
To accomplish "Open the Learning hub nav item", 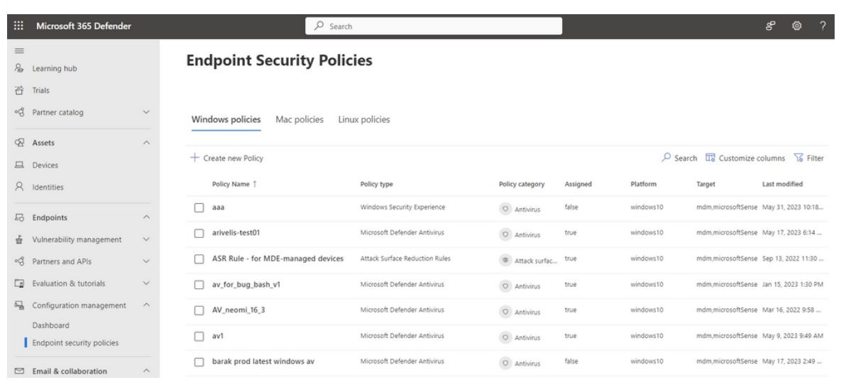I will (55, 69).
